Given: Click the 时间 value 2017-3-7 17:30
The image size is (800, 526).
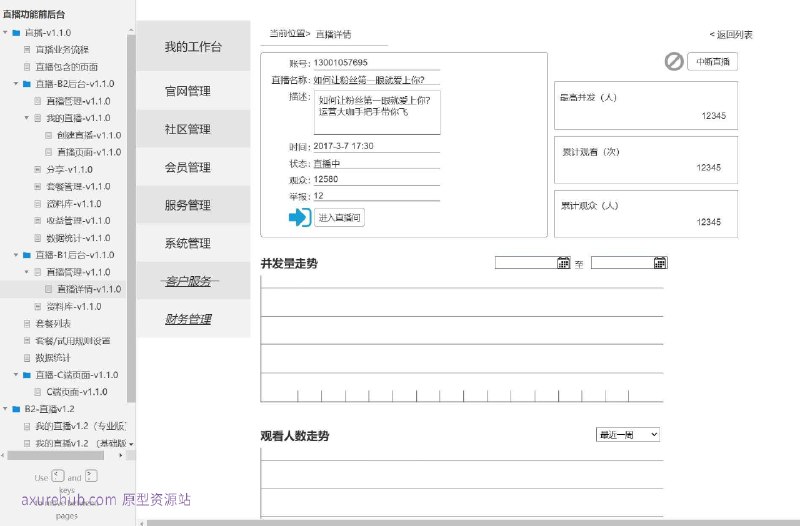Looking at the screenshot, I should (x=343, y=146).
